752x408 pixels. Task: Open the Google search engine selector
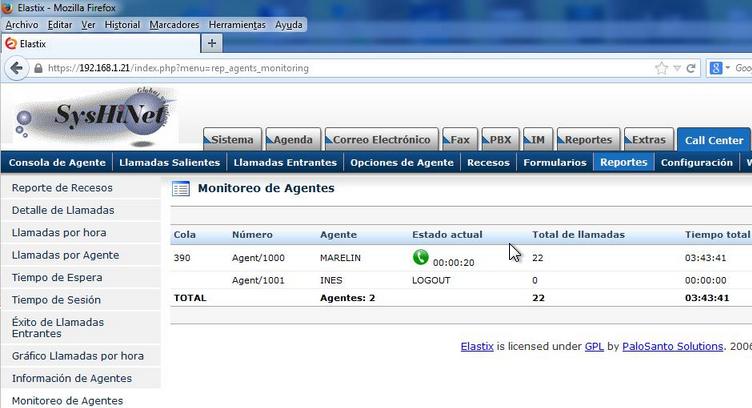pos(718,68)
